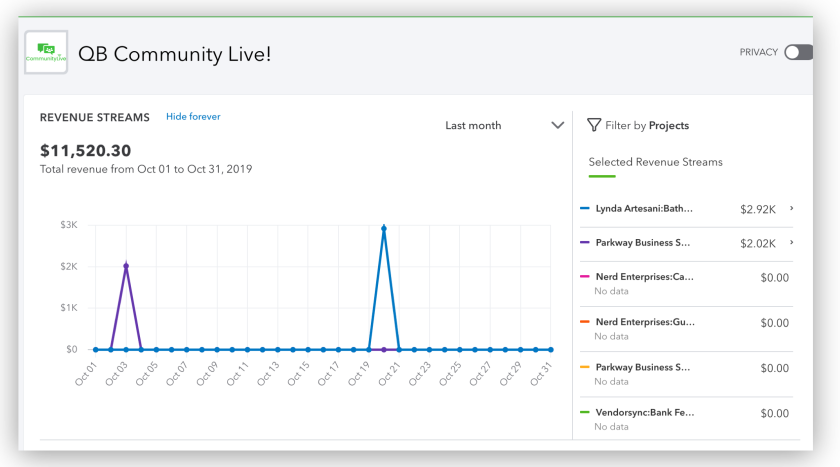This screenshot has width=840, height=467.
Task: Click the blue Lynda Artesani legend swatch
Action: 584,208
